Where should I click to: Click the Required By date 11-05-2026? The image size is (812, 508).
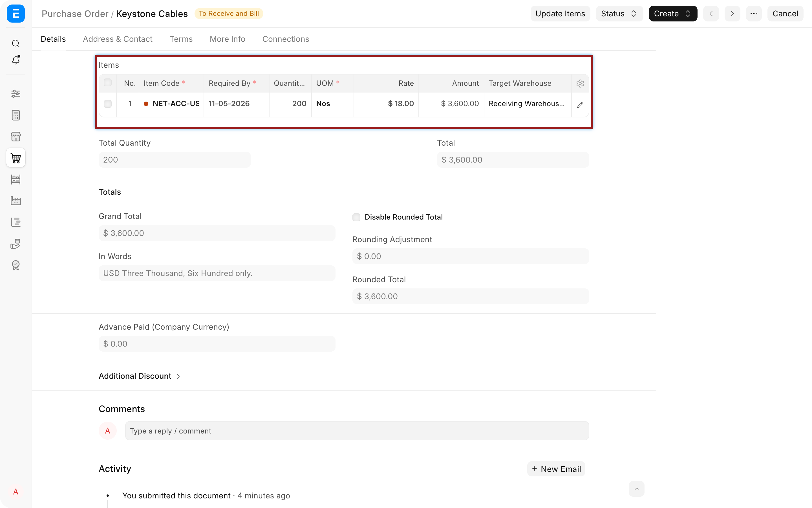(236, 104)
